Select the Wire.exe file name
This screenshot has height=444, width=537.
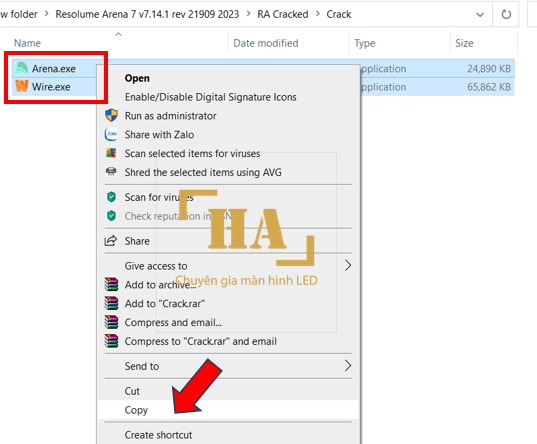click(51, 87)
